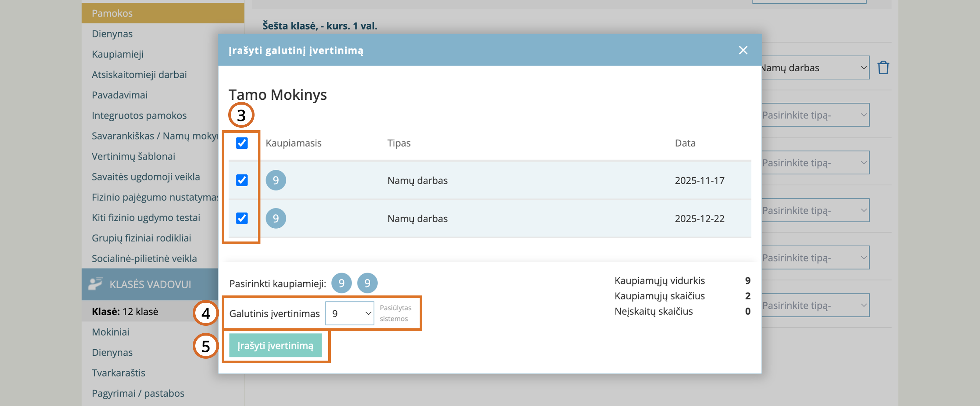Click the trash bin delete icon
This screenshot has height=406, width=980.
point(883,68)
